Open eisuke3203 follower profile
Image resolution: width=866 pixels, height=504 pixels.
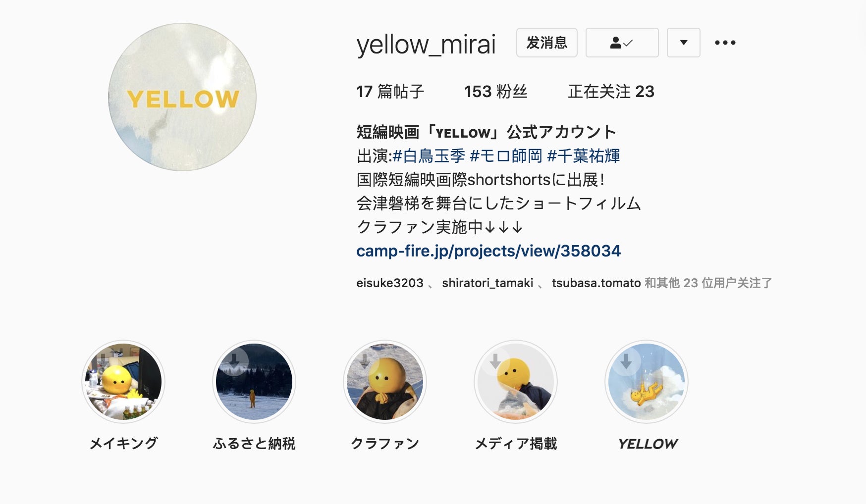390,283
